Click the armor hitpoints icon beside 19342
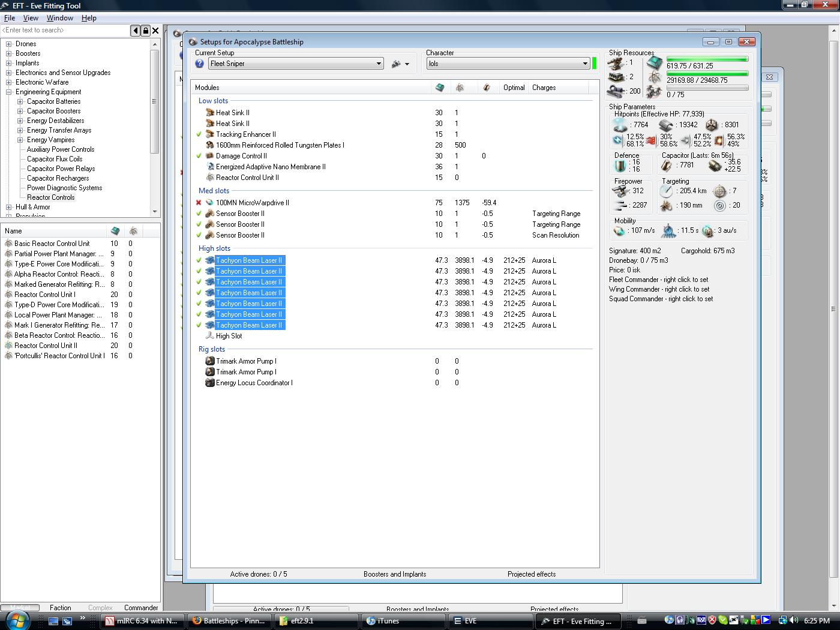This screenshot has height=630, width=840. click(x=666, y=125)
